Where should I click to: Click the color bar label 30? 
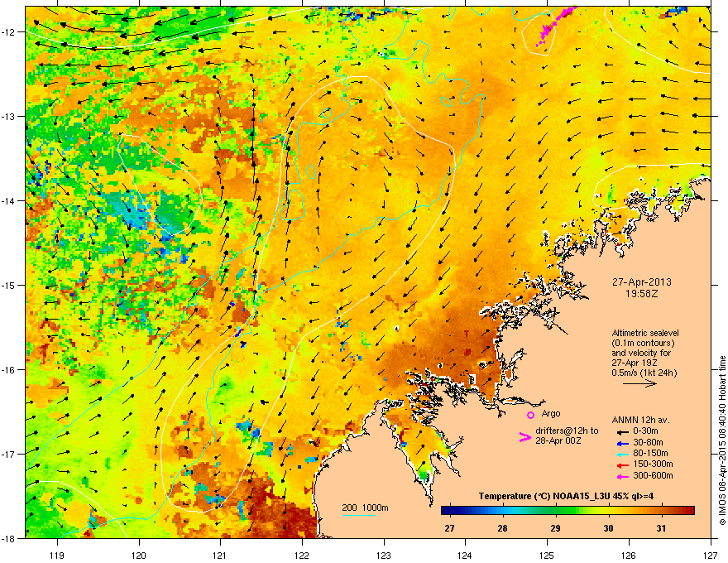608,528
